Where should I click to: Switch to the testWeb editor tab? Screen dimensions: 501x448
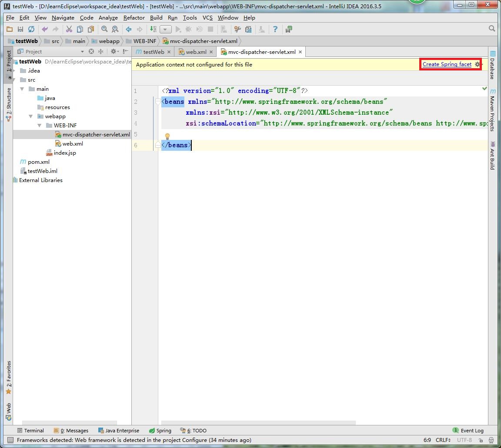pyautogui.click(x=153, y=52)
